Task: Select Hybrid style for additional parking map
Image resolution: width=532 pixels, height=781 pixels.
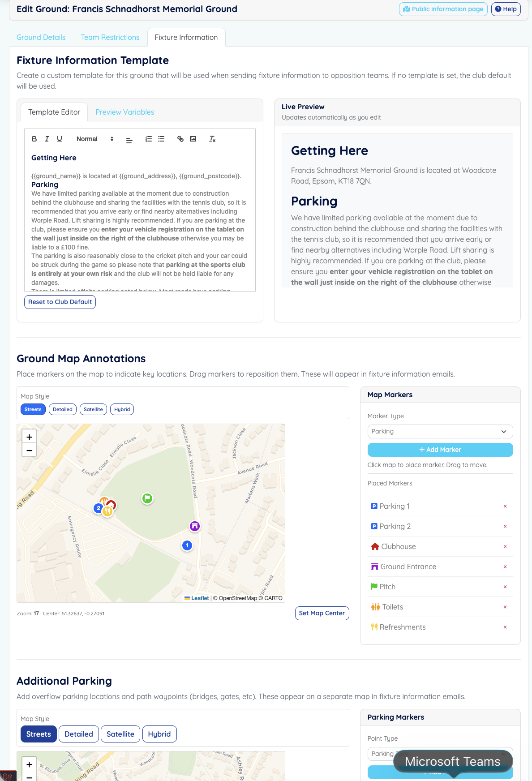Action: 159,734
